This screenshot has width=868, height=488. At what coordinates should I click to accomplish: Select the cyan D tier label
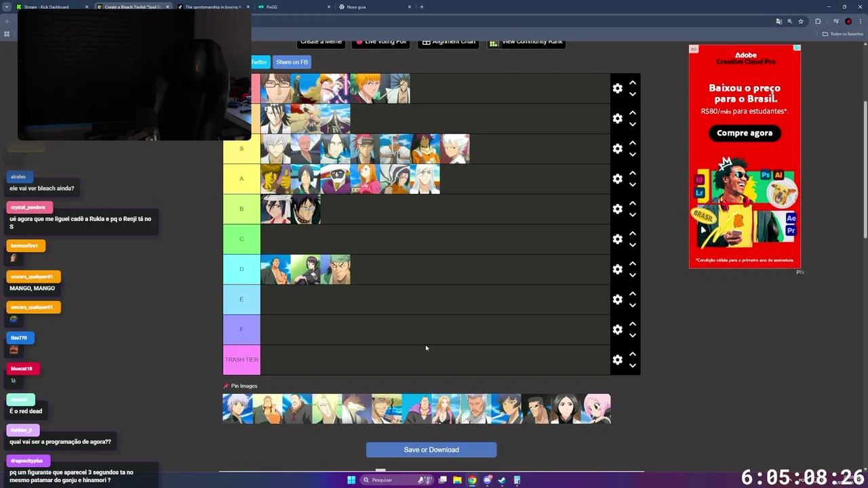(x=241, y=269)
